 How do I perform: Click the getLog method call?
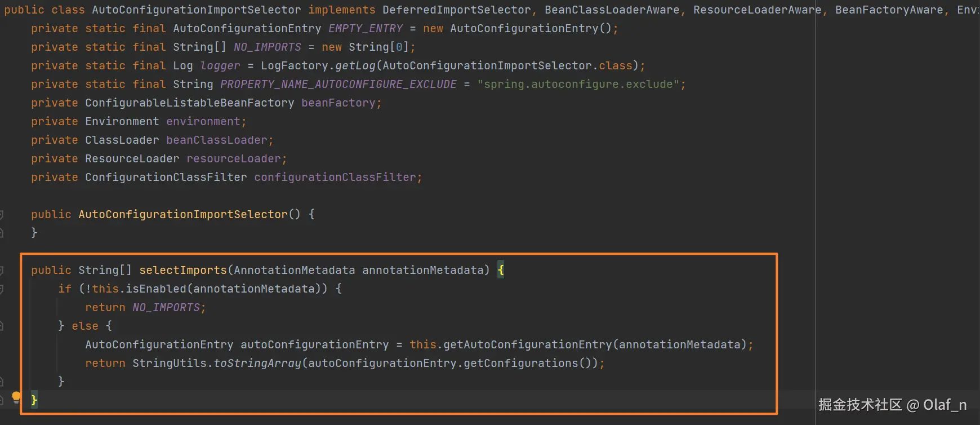tap(355, 65)
